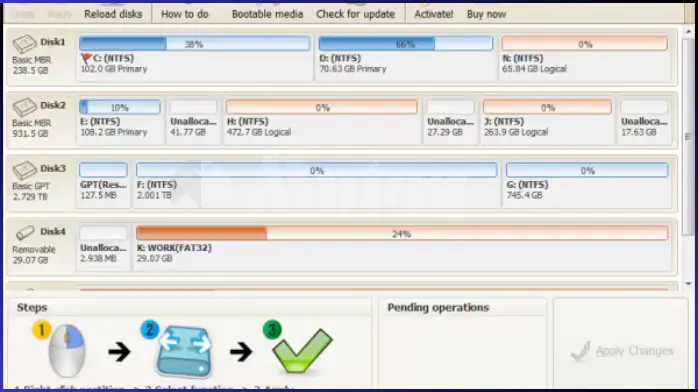Screen dimensions: 698x392
Task: Open the Bootable media option
Action: [267, 14]
